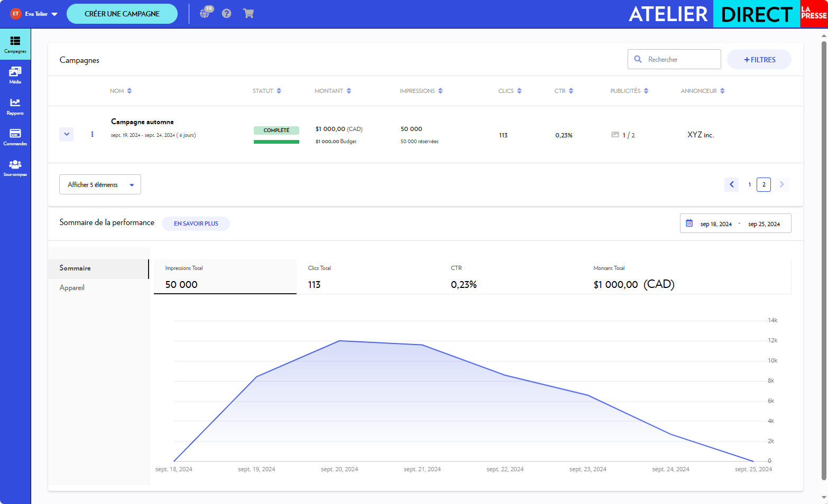Open Sous-comptes from the sidebar

pyautogui.click(x=15, y=167)
